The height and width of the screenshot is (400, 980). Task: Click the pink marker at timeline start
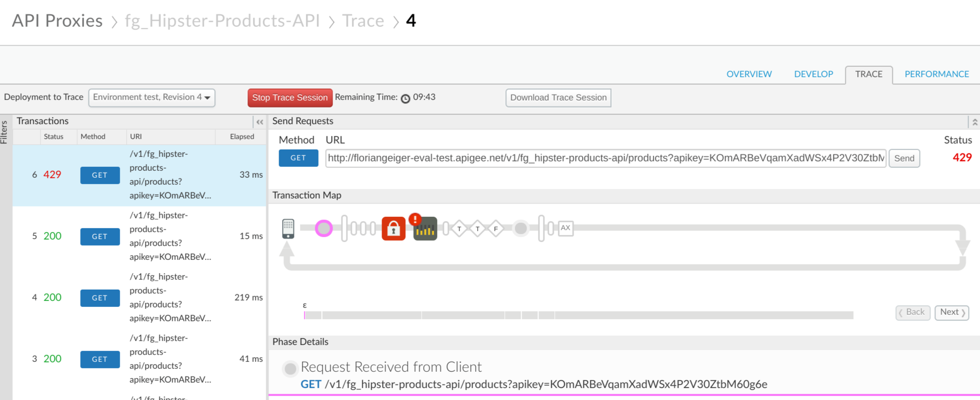pos(304,315)
